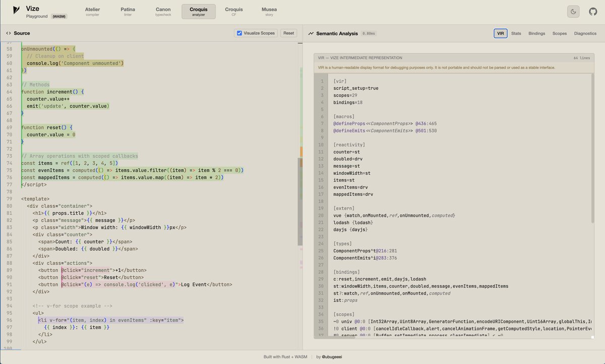Toggle the Visualize Scopes checkbox
Image resolution: width=605 pixels, height=364 pixels.
tap(239, 33)
